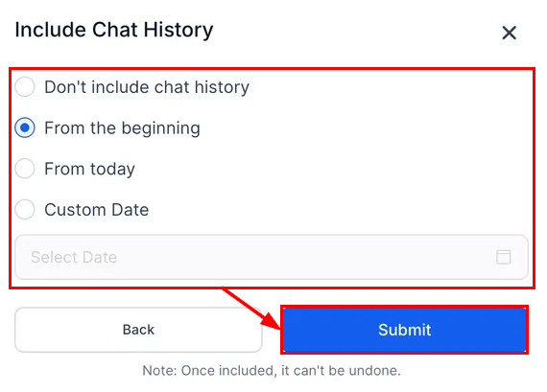Click the word "Back" on white button

point(138,330)
